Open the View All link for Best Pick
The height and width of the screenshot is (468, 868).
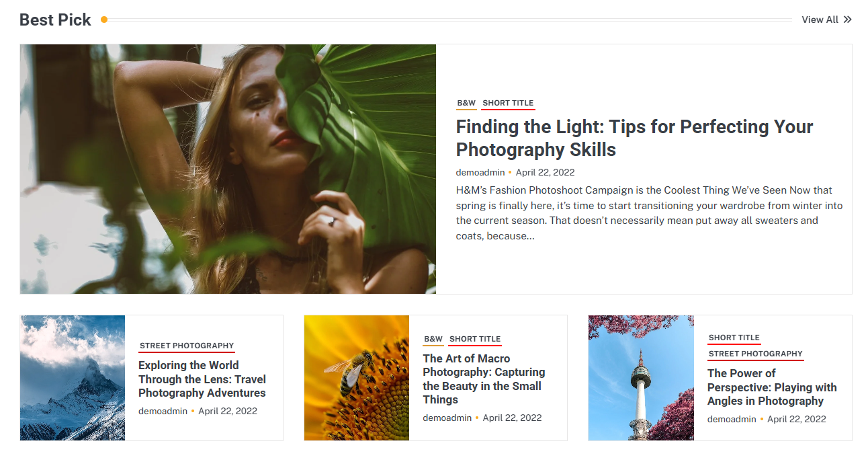coord(820,19)
